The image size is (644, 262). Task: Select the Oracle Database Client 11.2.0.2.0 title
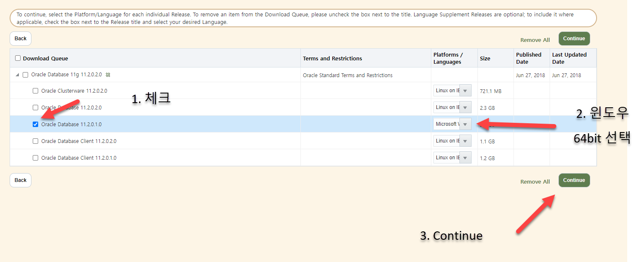tap(79, 141)
